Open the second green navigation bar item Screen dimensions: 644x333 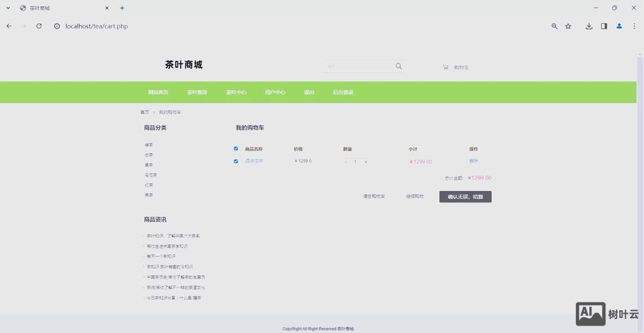tap(197, 93)
